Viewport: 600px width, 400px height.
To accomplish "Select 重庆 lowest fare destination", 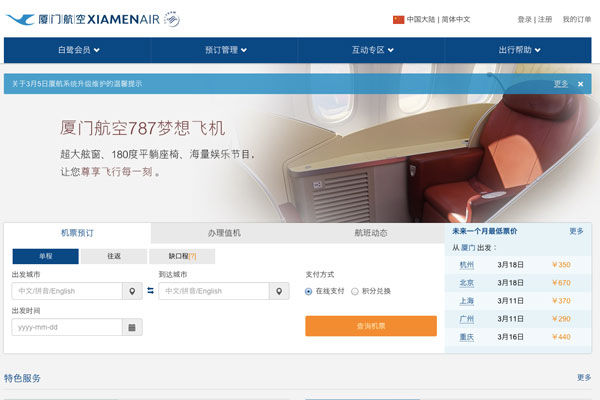I will (466, 337).
